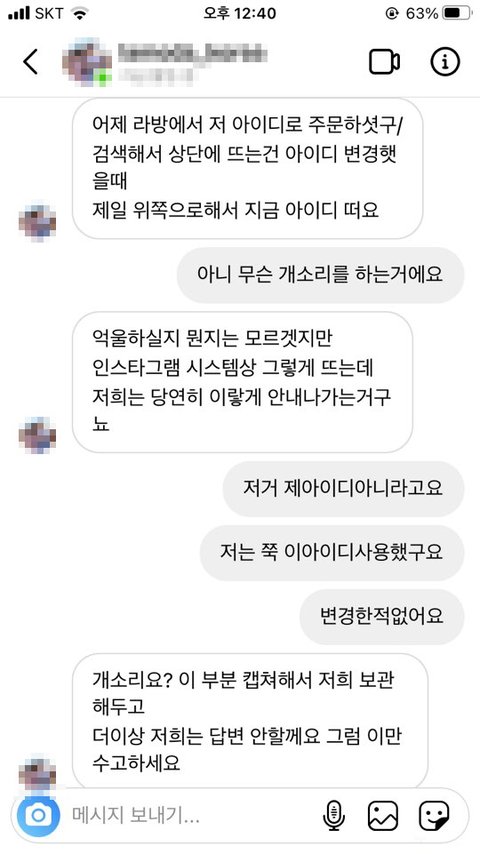Tap the blurred profile picture in the header
The image size is (480, 854).
87,62
